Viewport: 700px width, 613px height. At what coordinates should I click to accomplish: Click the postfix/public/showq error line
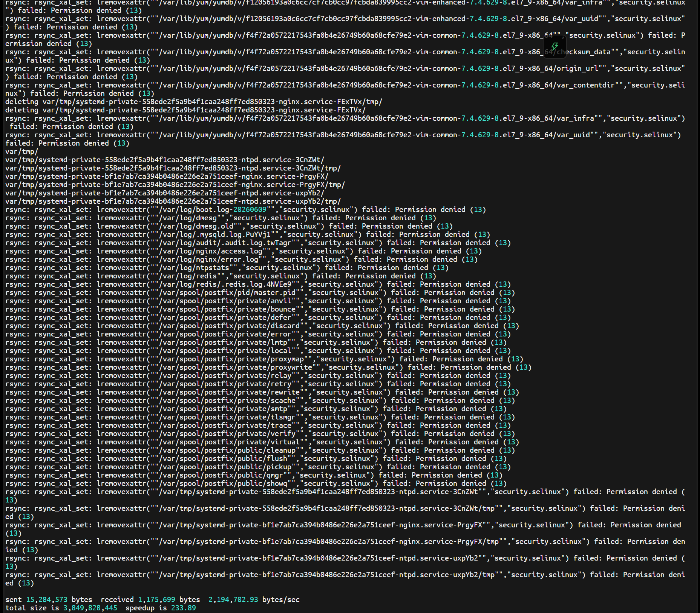[x=256, y=484]
